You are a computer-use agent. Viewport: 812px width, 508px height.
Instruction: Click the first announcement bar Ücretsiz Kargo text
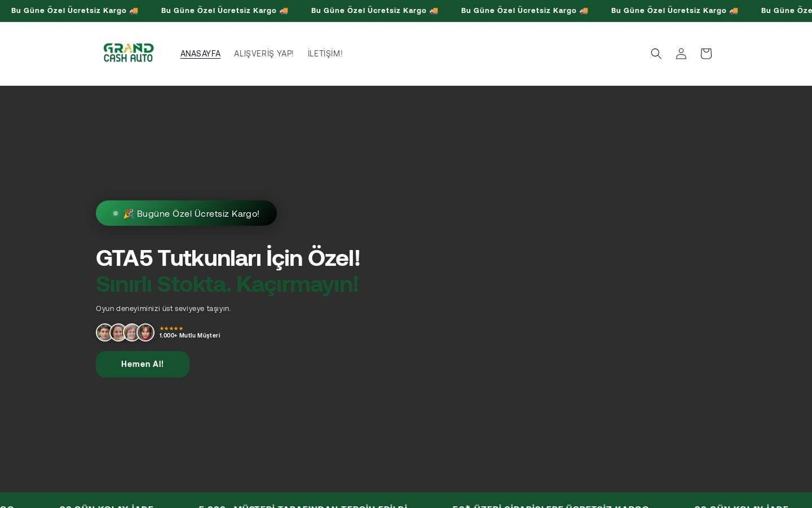[x=74, y=11]
